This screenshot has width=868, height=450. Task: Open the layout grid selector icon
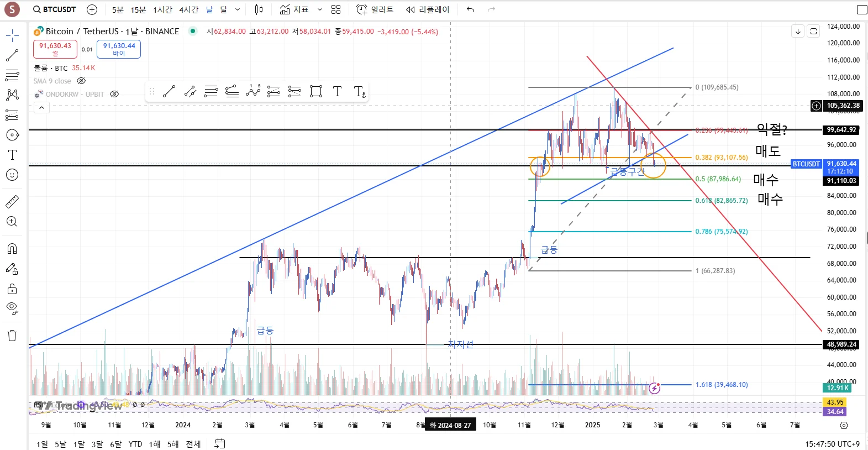(336, 9)
